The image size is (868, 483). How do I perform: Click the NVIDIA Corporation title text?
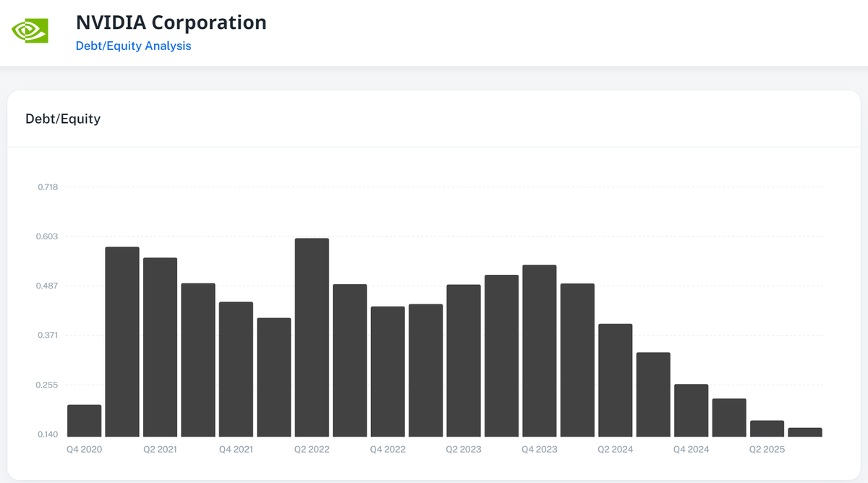(x=171, y=22)
